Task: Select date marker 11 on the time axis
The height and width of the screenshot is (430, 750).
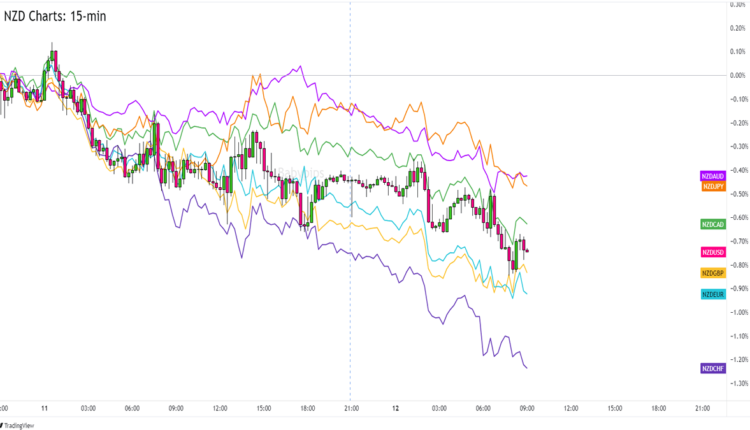Action: [45, 408]
